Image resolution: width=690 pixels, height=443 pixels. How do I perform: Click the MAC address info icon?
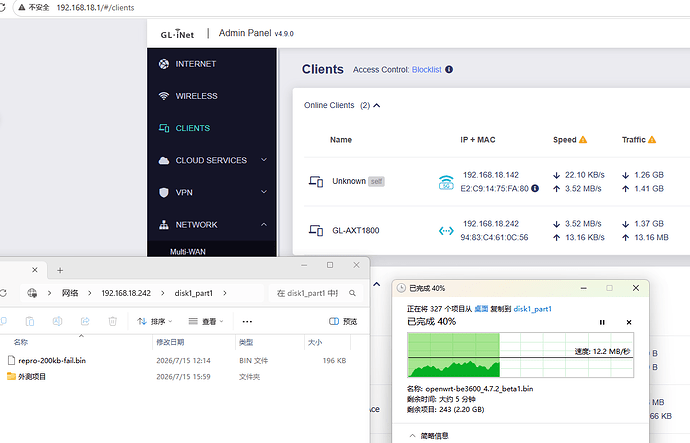click(x=535, y=188)
